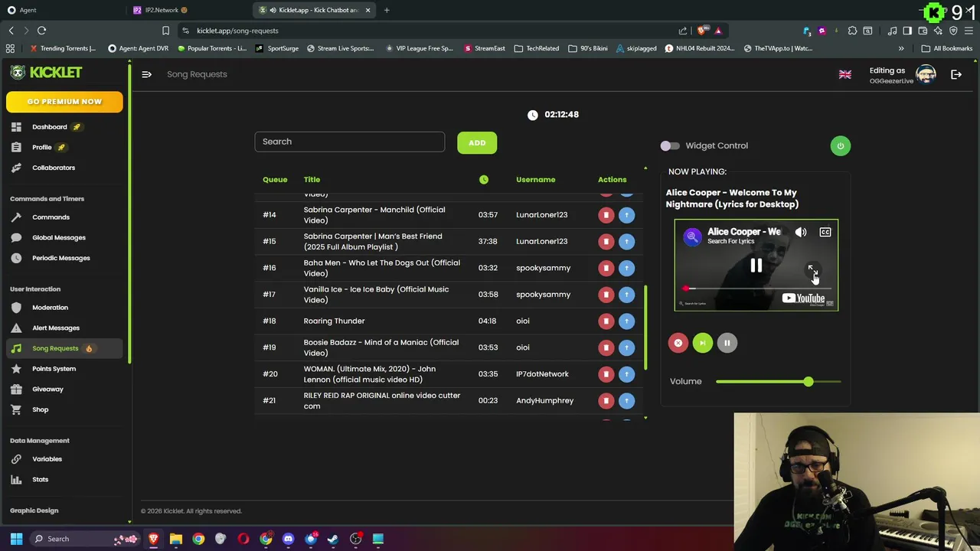The height and width of the screenshot is (551, 980).
Task: Open Commands in the sidebar
Action: point(51,217)
